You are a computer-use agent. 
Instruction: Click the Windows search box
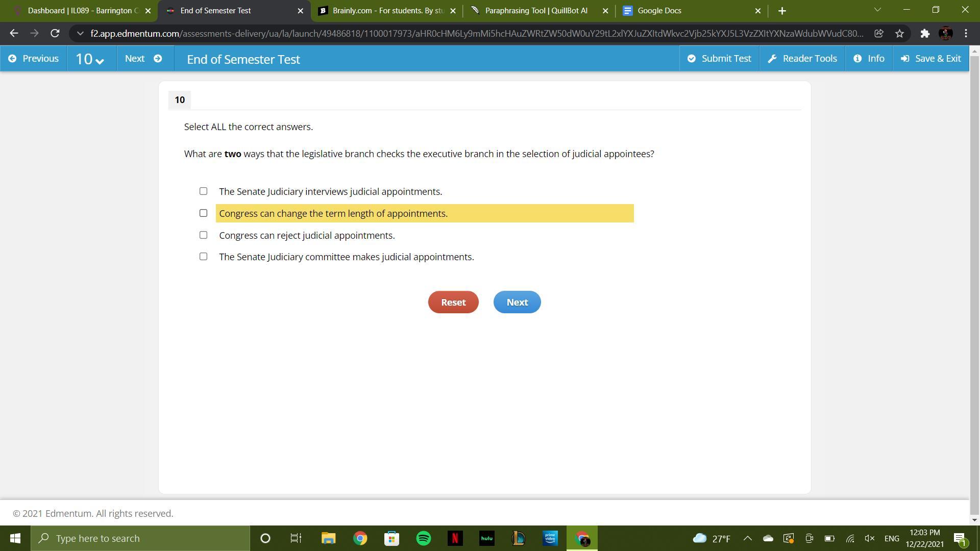click(x=140, y=538)
